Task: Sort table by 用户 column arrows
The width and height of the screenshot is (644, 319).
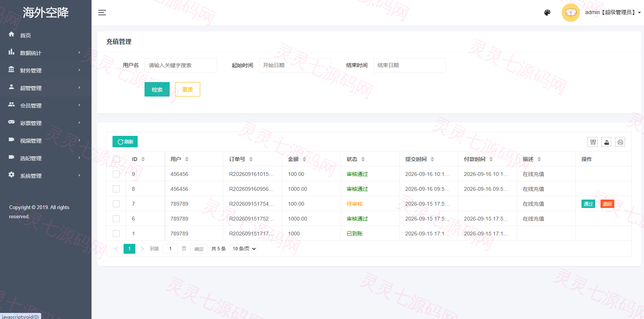Action: point(187,159)
